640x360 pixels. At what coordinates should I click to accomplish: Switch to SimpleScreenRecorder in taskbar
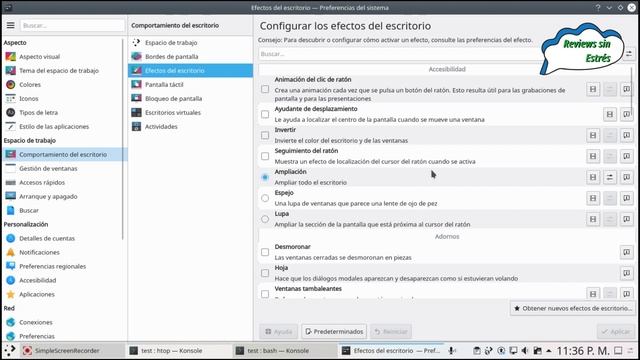point(72,351)
